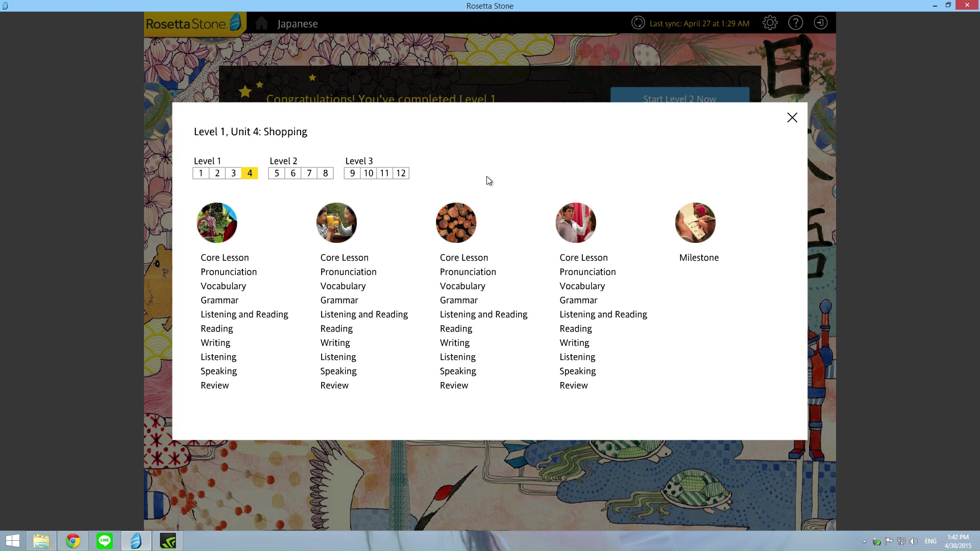This screenshot has height=551, width=980.
Task: Open File Explorer from taskbar
Action: click(x=41, y=541)
